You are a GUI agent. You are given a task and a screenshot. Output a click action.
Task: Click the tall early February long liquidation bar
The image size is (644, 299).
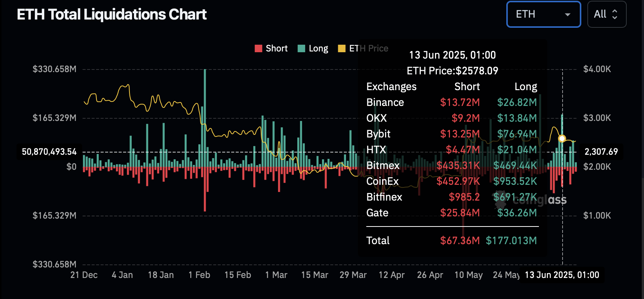[x=205, y=118]
